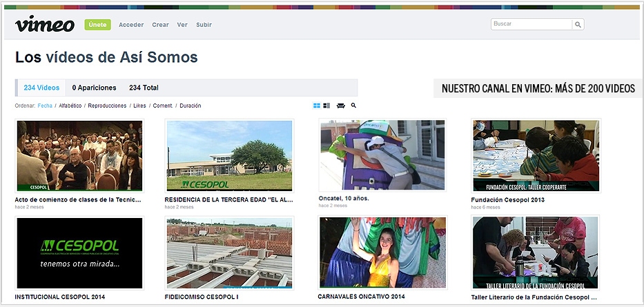This screenshot has width=644, height=307.
Task: Focus the Buscar search field
Action: tap(531, 24)
